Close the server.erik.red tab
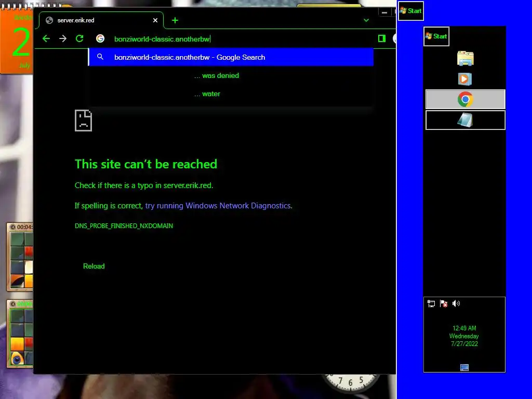This screenshot has height=399, width=532. click(x=155, y=20)
